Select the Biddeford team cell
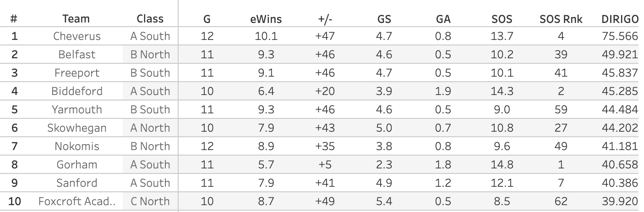 coord(77,91)
